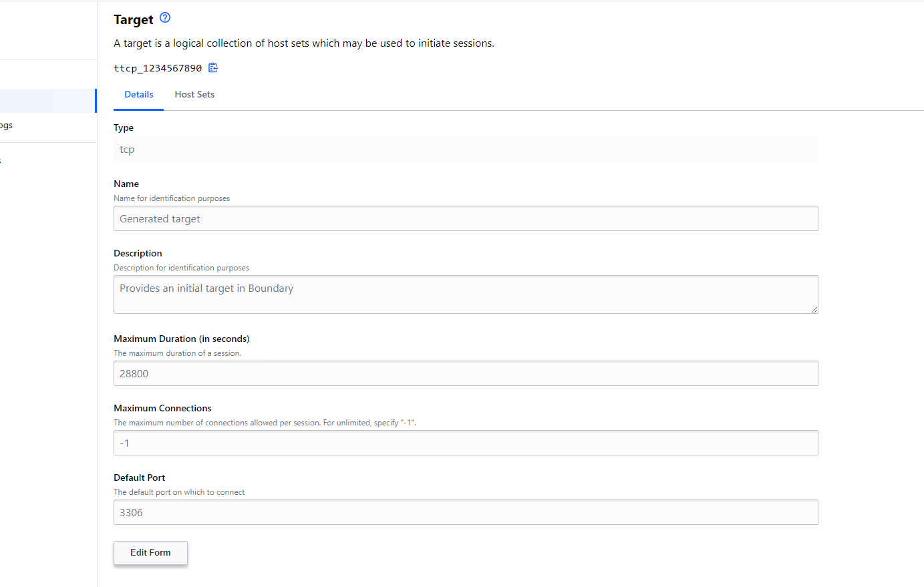Click the Edit Form button
This screenshot has width=924, height=587.
pos(150,553)
